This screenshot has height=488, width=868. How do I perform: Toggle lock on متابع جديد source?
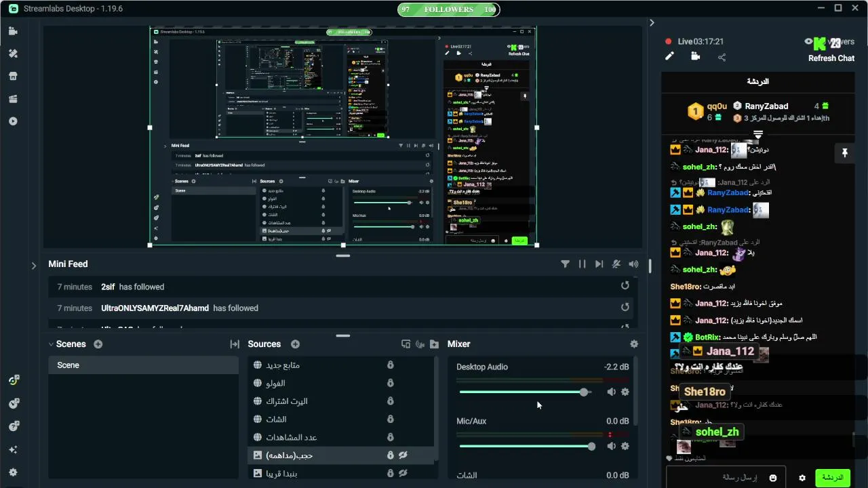click(391, 365)
